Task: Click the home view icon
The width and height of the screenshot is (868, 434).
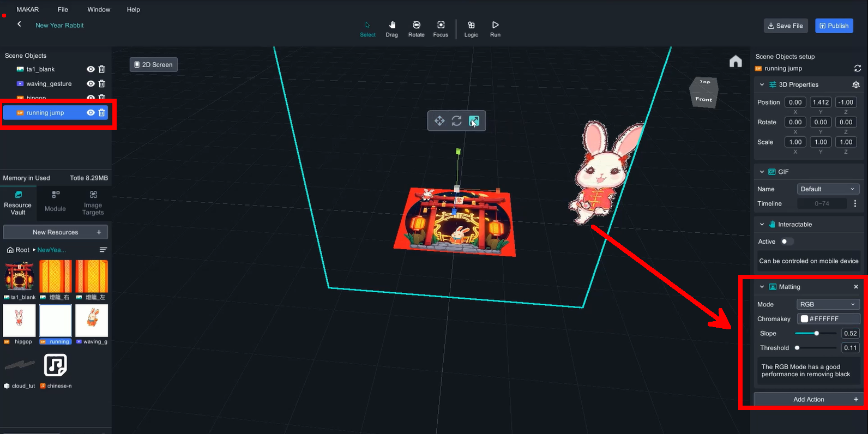Action: [x=736, y=62]
